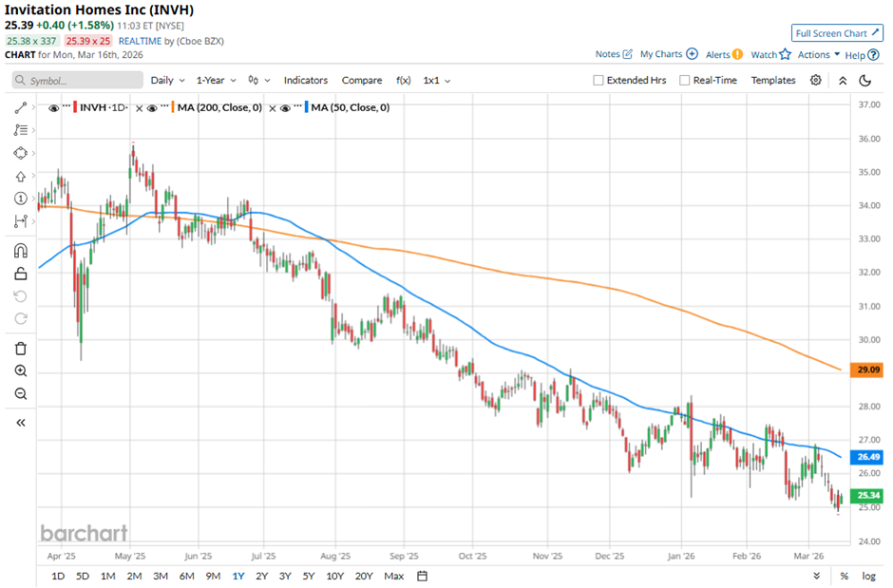This screenshot has width=893, height=588.
Task: Check the Real-Time checkbox
Action: coord(685,81)
